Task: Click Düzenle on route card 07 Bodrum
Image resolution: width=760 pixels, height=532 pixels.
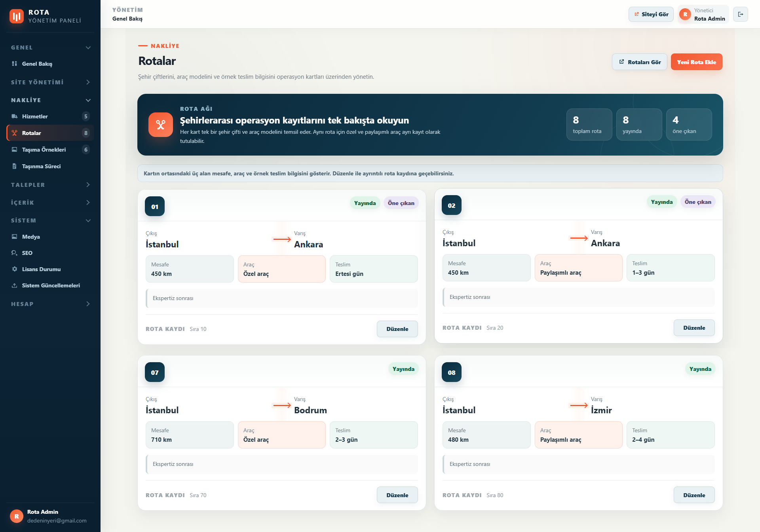Action: pyautogui.click(x=397, y=495)
